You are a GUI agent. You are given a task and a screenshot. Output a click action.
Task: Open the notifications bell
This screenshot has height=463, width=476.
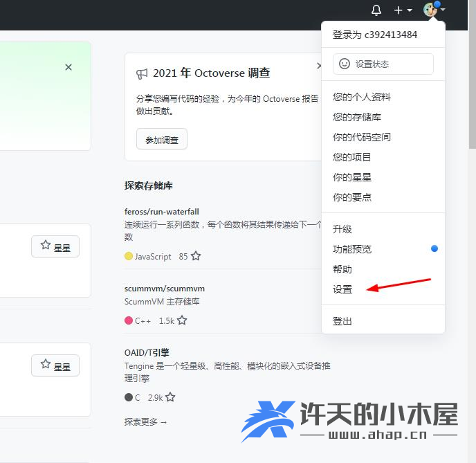376,10
